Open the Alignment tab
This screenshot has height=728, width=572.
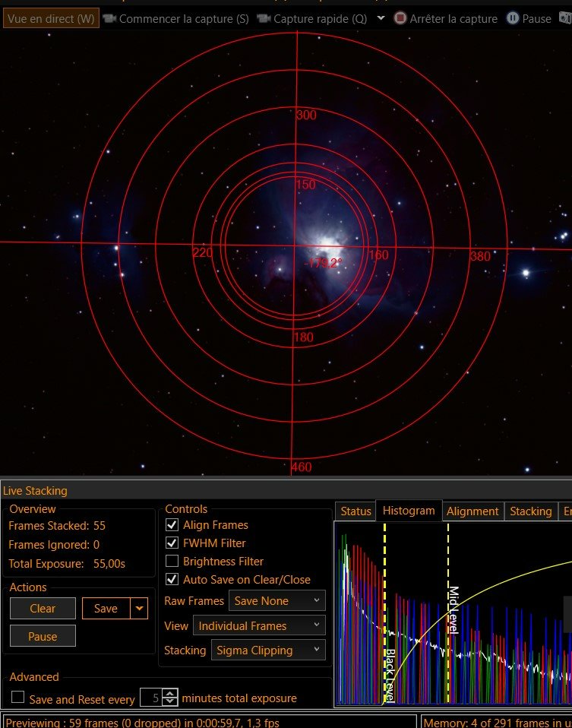pos(472,511)
